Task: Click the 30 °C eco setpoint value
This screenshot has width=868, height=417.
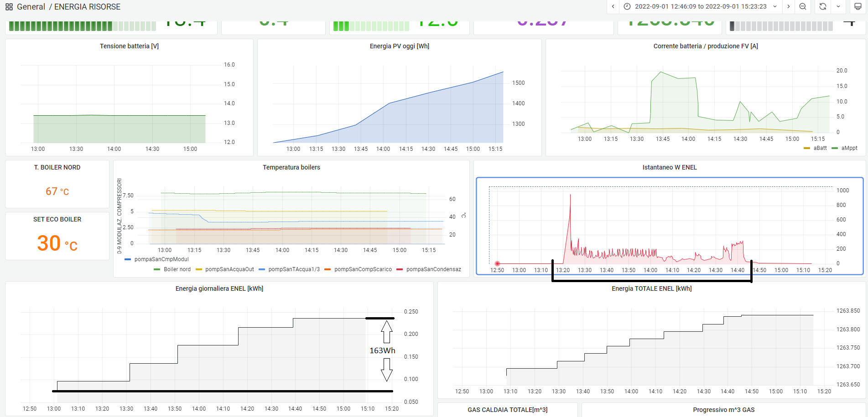Action: coord(57,243)
